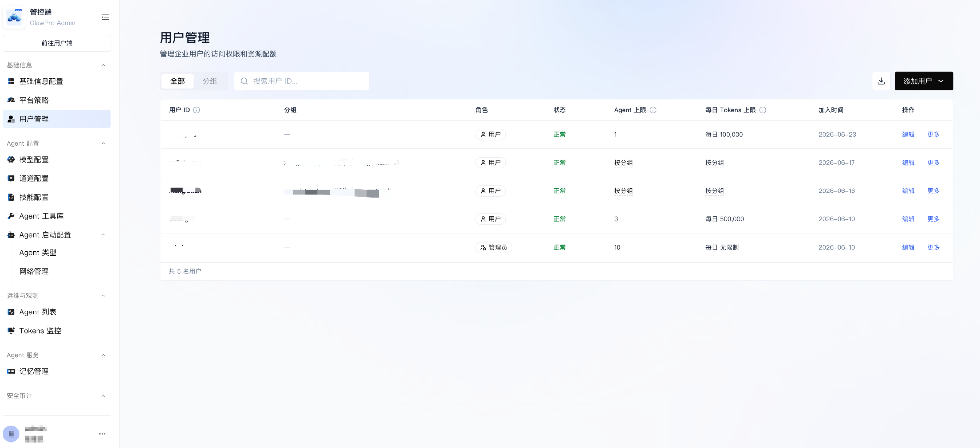Click the Agent 工具库 wrench icon

(11, 216)
